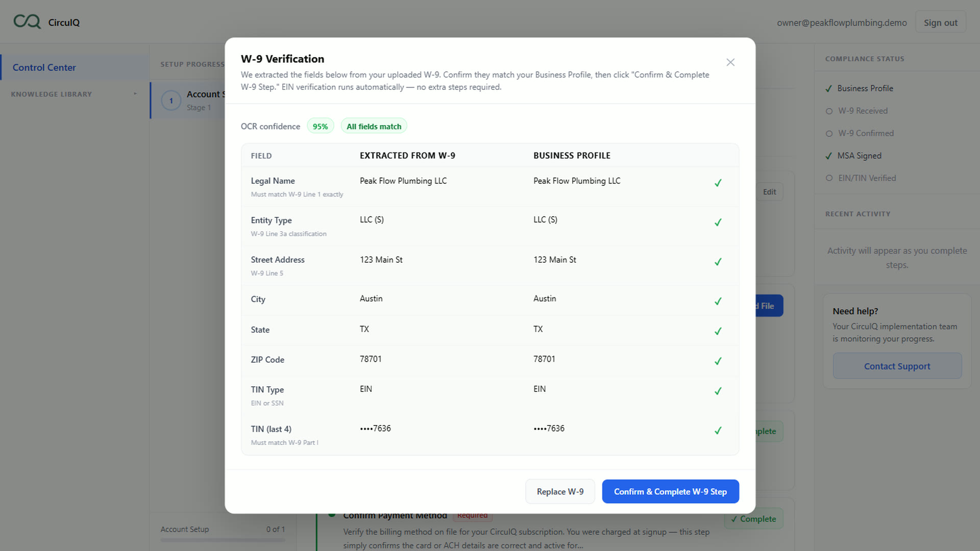Click the Extracted From W-9 column header

[x=407, y=156]
